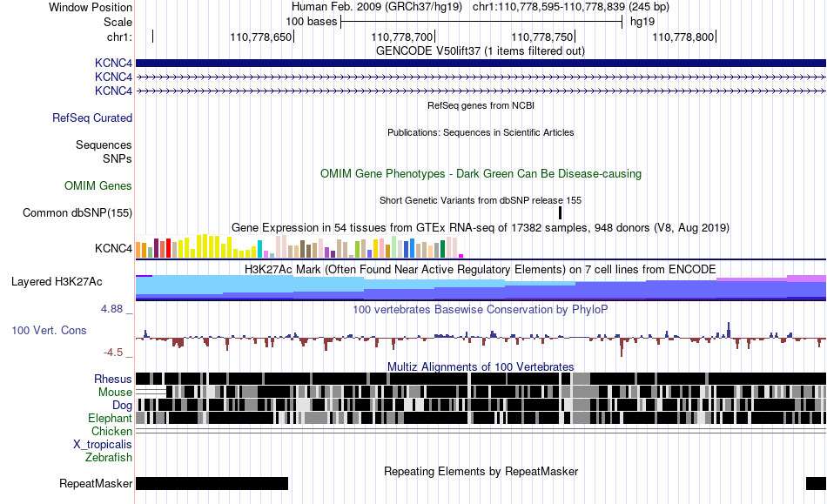Open GENCODE V50lift37 track title
The height and width of the screenshot is (504, 827).
point(480,51)
